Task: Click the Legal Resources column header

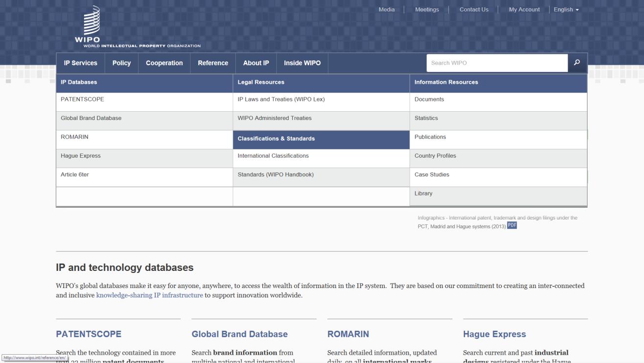Action: (x=321, y=83)
